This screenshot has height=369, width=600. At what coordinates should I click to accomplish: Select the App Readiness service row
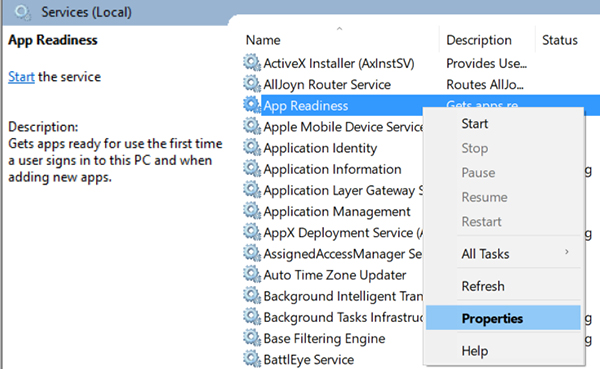306,106
